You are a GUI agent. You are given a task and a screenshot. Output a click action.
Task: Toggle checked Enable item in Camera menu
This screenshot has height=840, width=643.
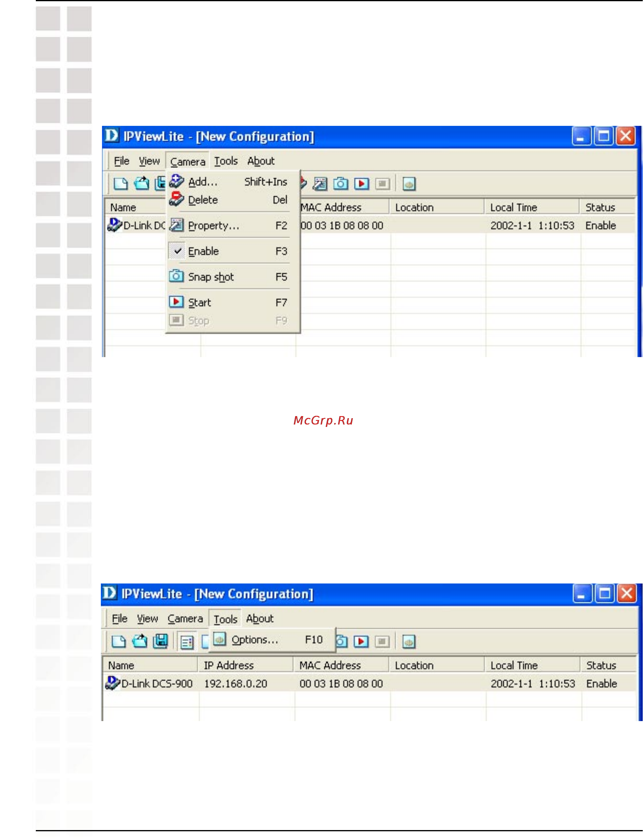(x=233, y=251)
